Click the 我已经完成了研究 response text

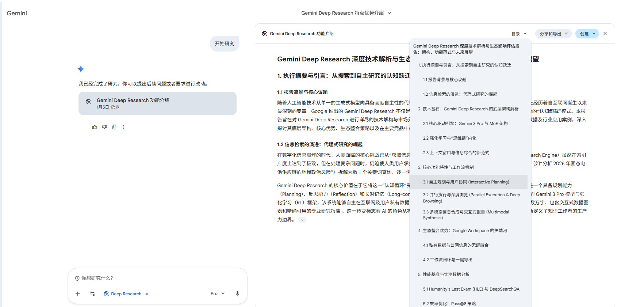tap(144, 84)
